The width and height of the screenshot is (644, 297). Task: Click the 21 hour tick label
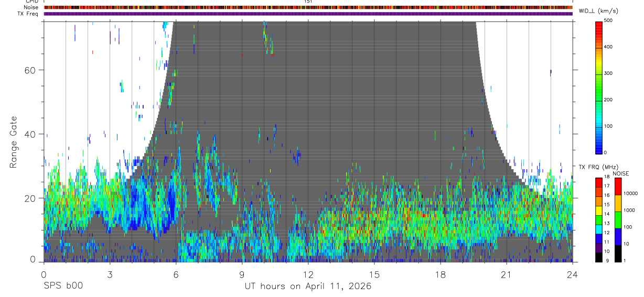tap(506, 274)
